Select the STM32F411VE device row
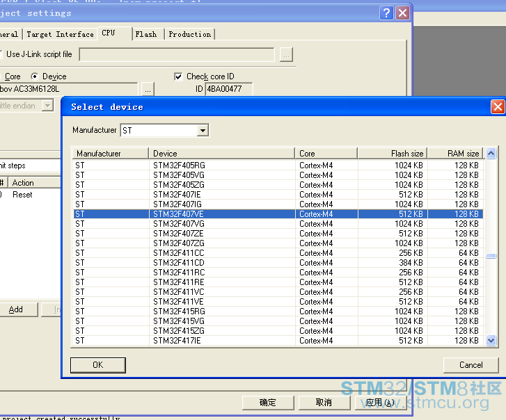506x420 pixels. coord(278,302)
